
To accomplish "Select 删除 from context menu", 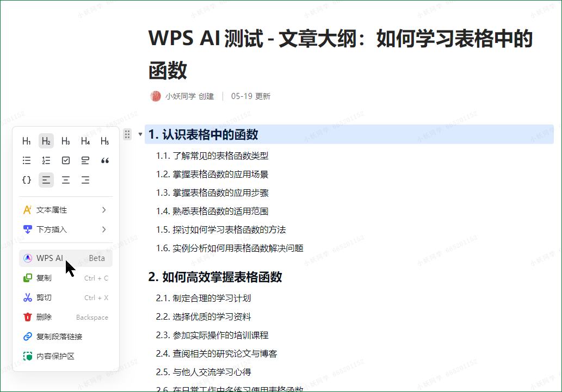I will [66, 317].
